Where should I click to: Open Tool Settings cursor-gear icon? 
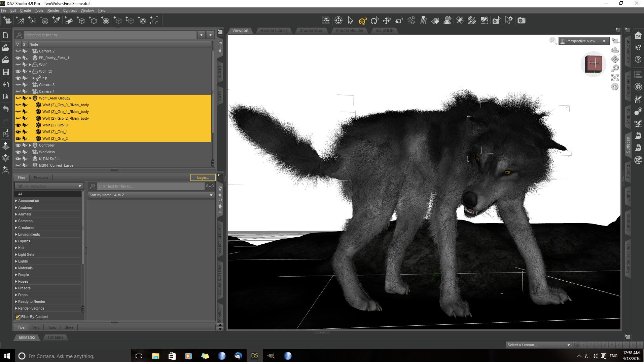[509, 21]
